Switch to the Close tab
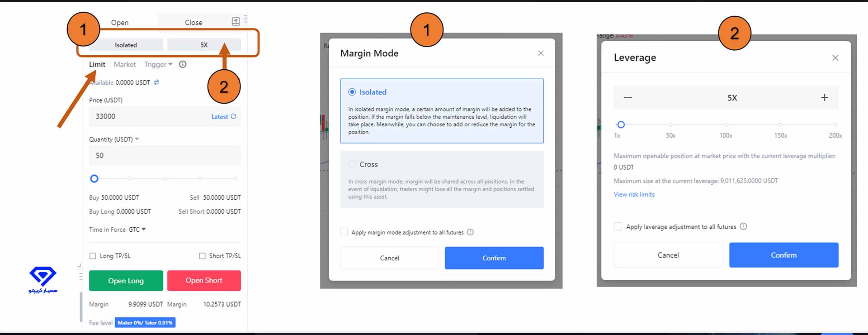 click(x=193, y=22)
